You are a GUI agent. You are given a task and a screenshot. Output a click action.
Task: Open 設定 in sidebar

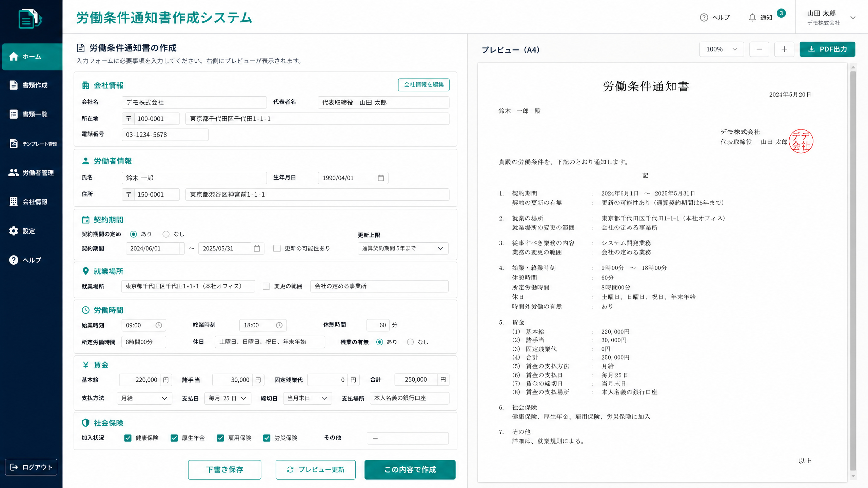[31, 231]
